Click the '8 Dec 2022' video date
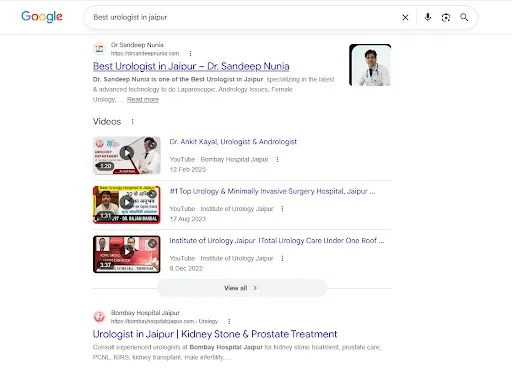 186,268
